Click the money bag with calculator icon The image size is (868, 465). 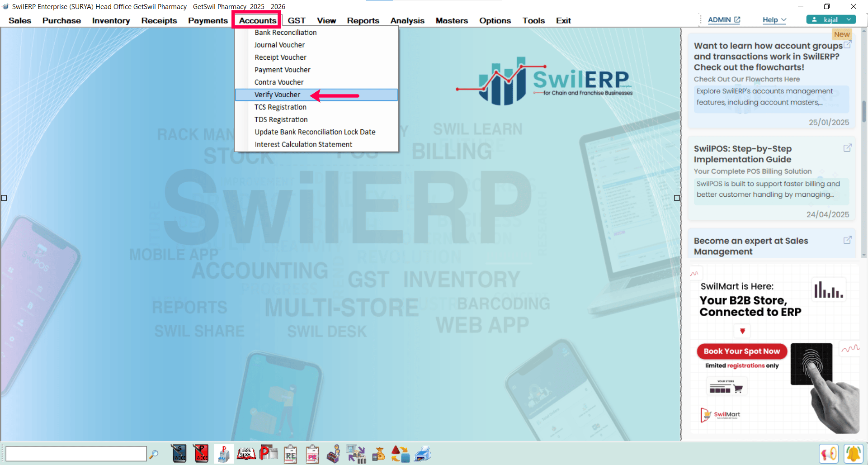click(379, 454)
